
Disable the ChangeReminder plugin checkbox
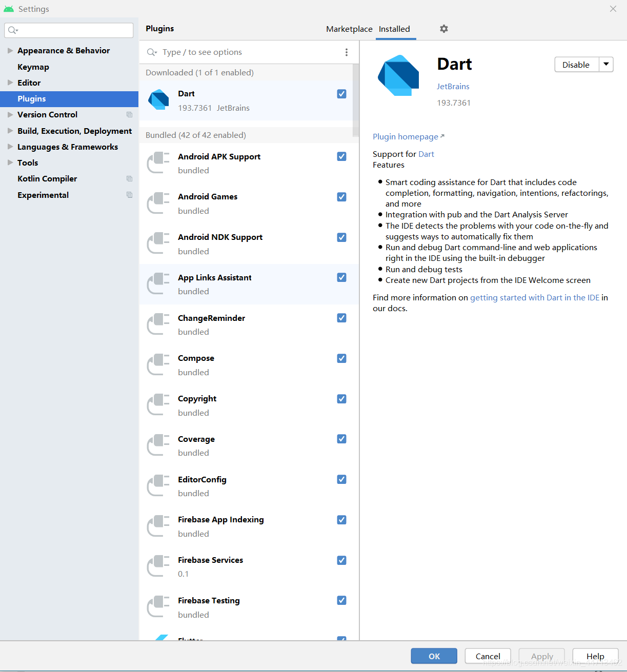(341, 318)
